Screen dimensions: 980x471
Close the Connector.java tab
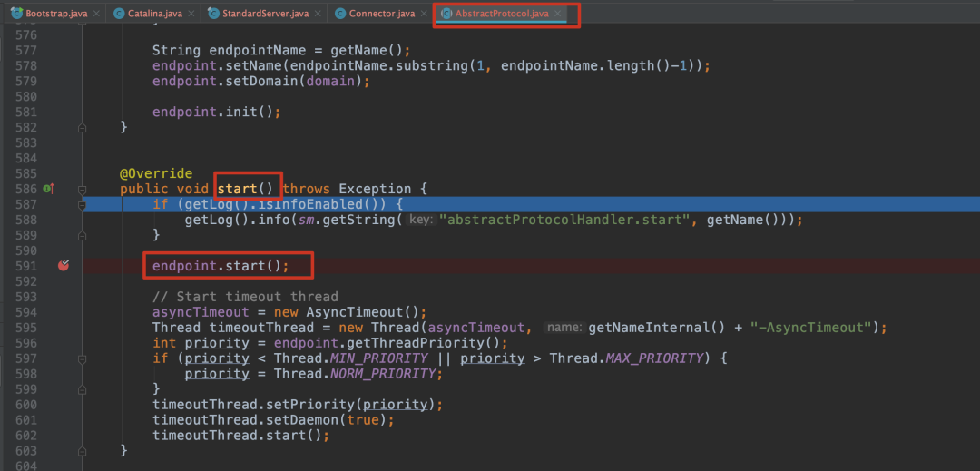point(425,13)
